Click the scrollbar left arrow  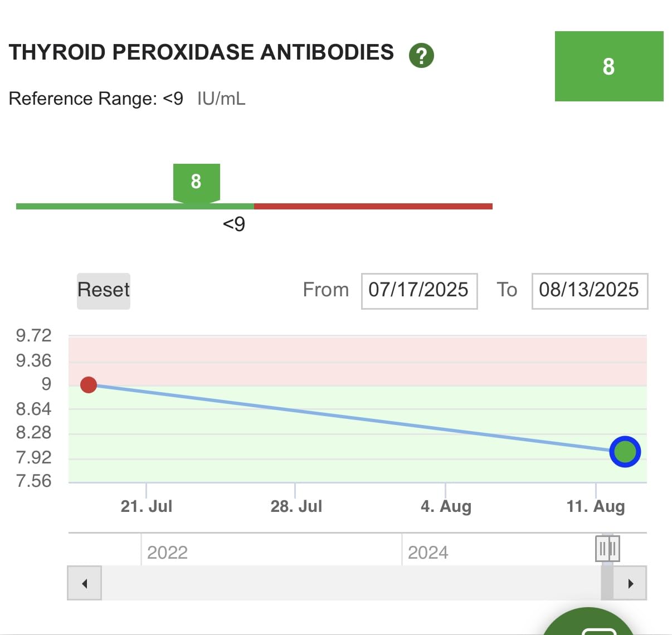coord(85,583)
